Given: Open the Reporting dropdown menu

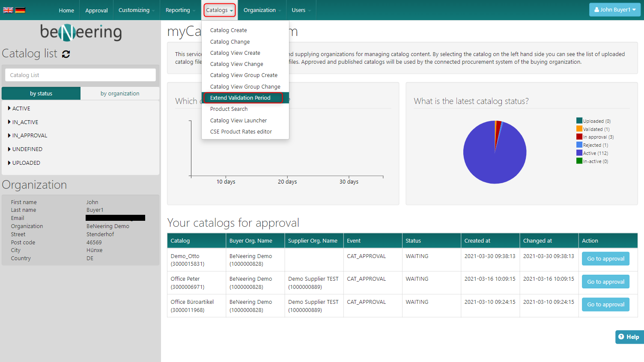Looking at the screenshot, I should [x=180, y=10].
